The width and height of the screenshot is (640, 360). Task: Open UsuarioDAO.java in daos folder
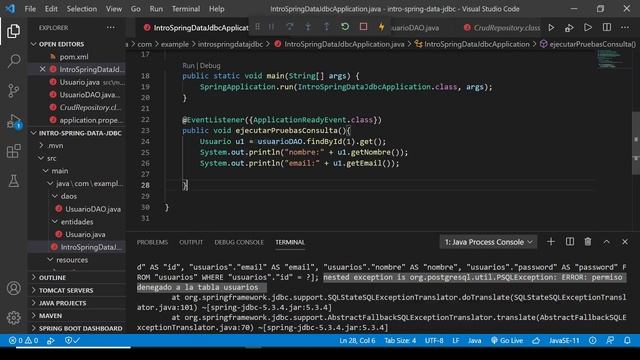[93, 209]
